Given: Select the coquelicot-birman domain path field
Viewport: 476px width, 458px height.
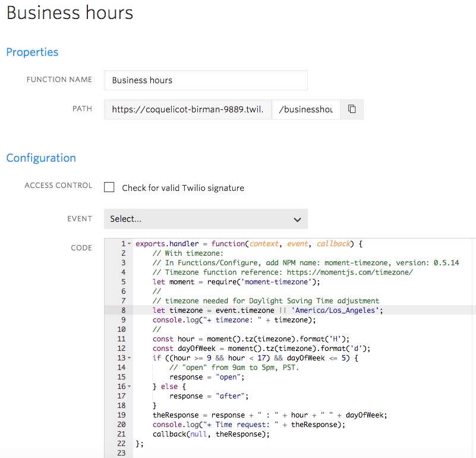Looking at the screenshot, I should click(x=188, y=109).
